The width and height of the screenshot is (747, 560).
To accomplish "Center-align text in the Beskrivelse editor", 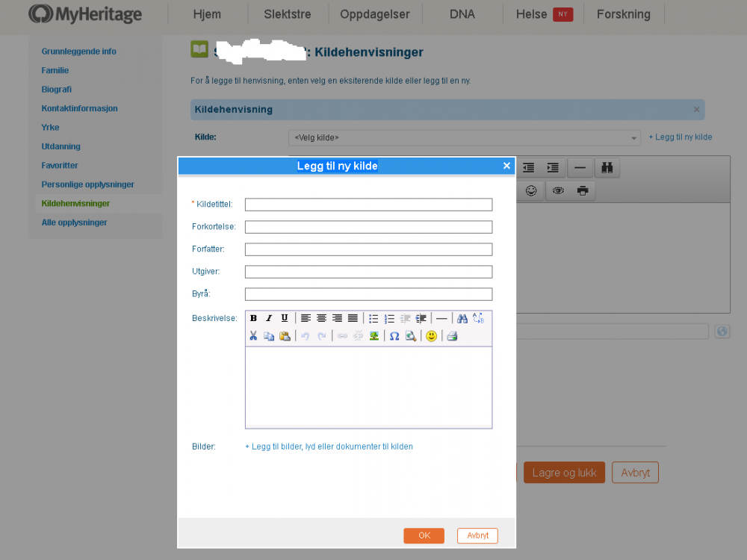I will coord(321,319).
